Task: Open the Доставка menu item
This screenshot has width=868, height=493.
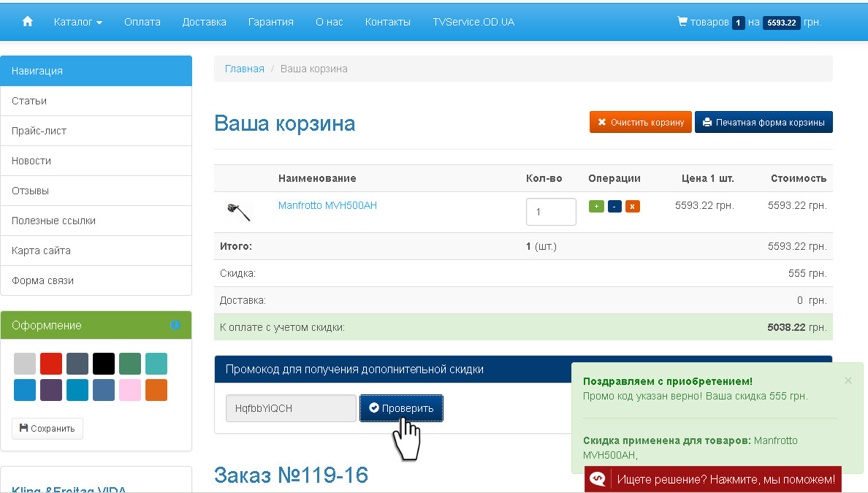Action: coord(205,22)
